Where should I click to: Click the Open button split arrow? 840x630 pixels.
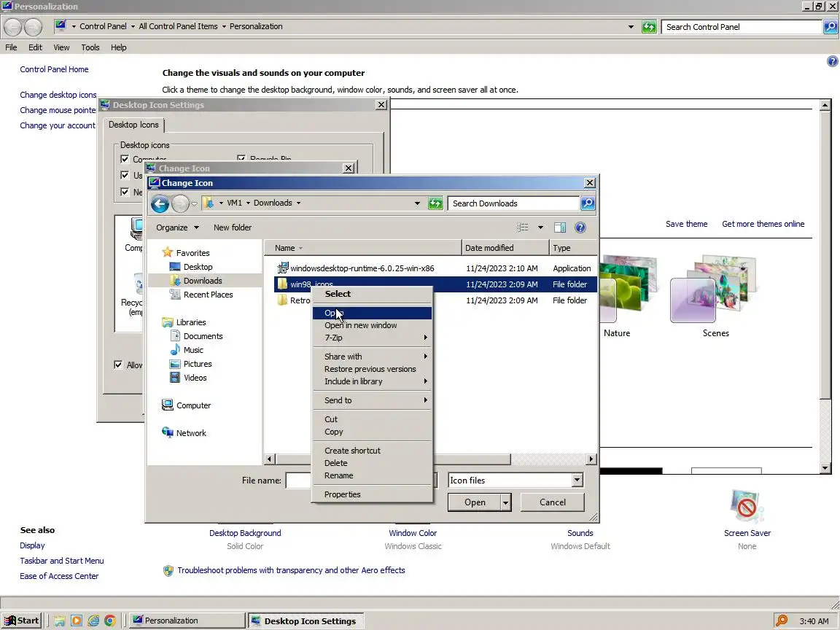(505, 502)
